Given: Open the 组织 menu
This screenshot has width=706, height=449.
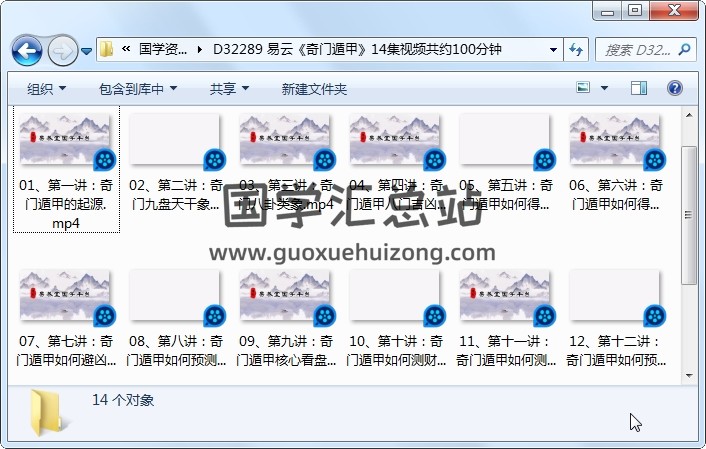Looking at the screenshot, I should [x=46, y=89].
